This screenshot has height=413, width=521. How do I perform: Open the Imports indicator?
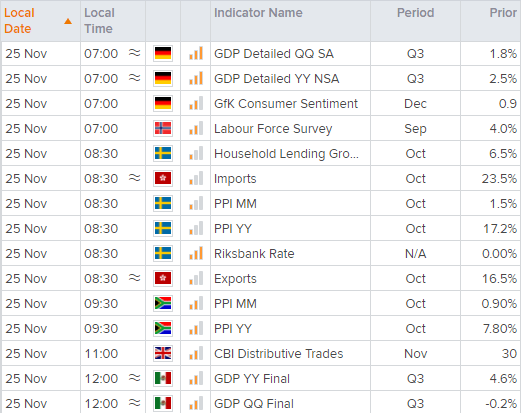click(x=235, y=179)
